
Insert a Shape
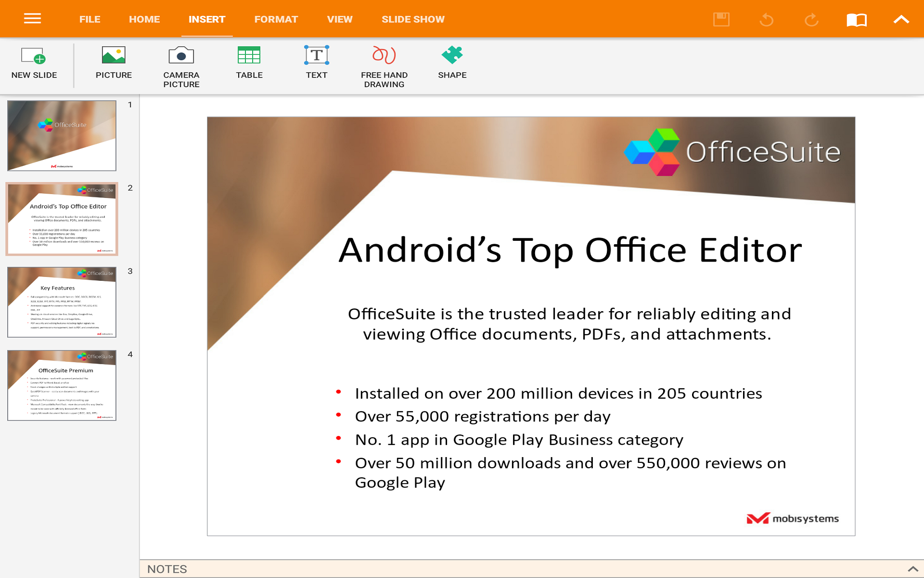[x=452, y=63]
